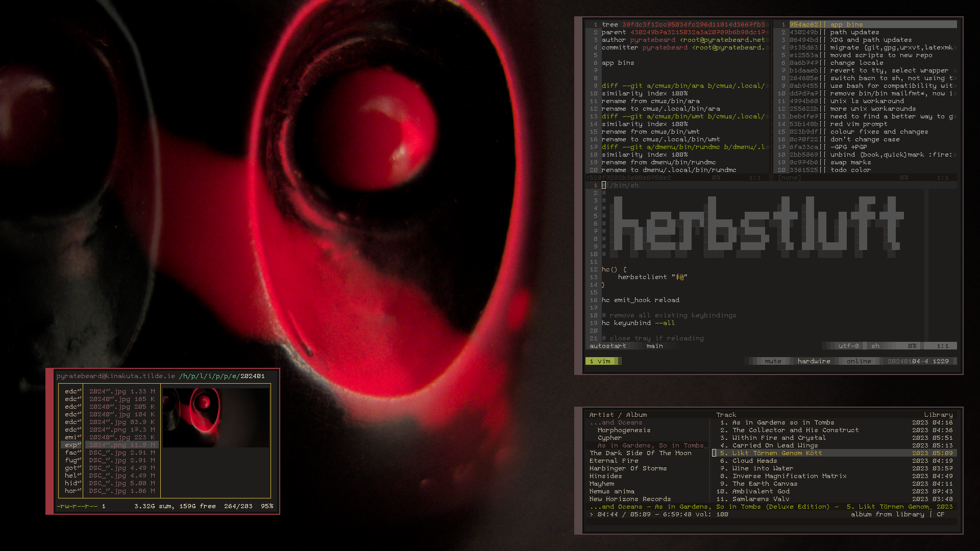Select artist '...and Oceans' in cmus tree
Viewport: 980px width, 551px height.
tap(616, 422)
